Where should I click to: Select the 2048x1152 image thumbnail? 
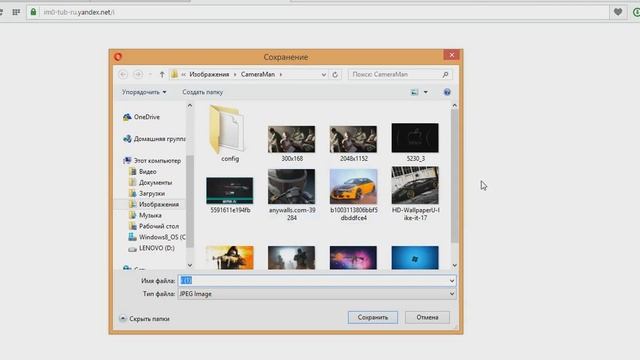353,139
